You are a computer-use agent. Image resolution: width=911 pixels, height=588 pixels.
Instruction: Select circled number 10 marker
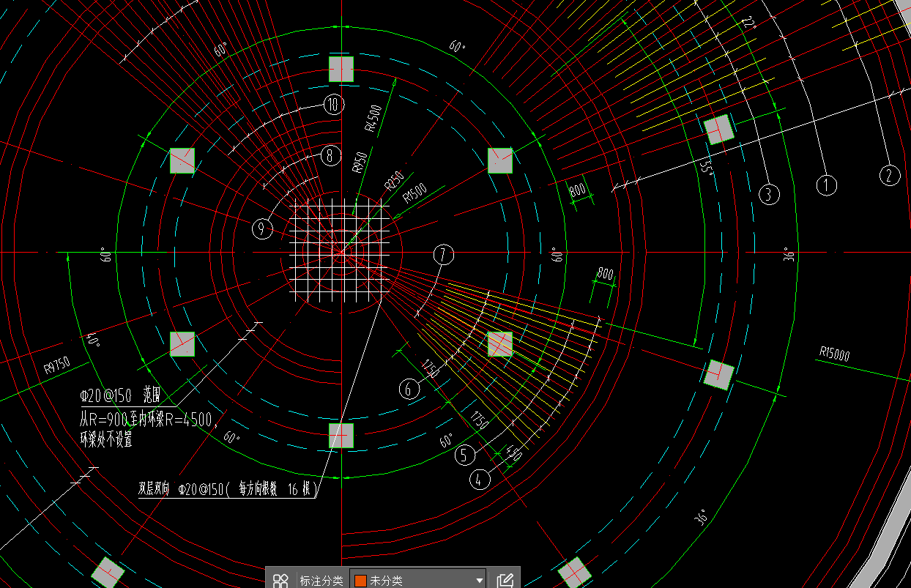click(x=333, y=105)
